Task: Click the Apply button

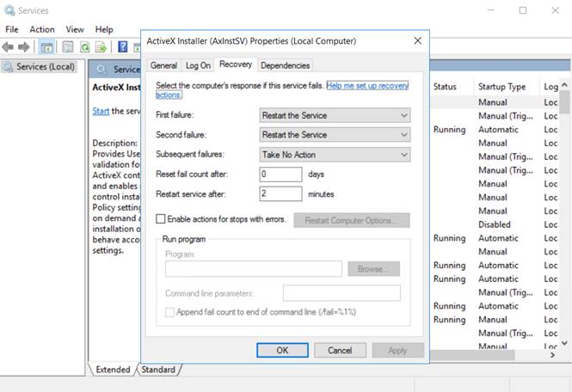Action: pyautogui.click(x=397, y=351)
